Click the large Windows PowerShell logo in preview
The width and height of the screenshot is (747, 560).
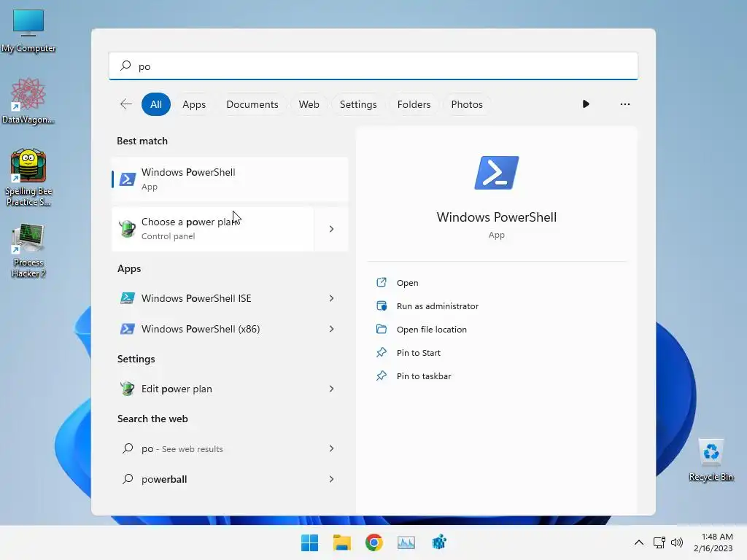(496, 172)
